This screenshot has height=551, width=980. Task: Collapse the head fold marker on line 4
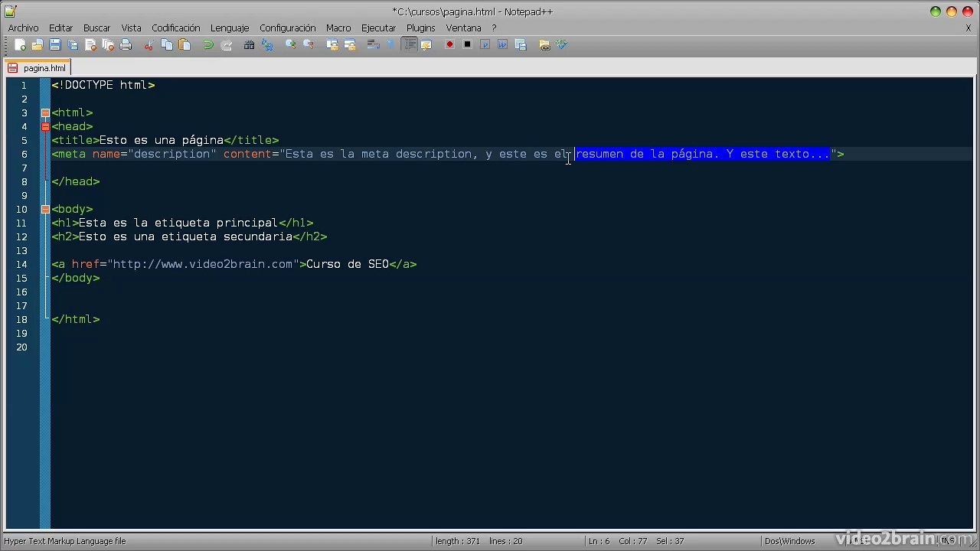[x=45, y=126]
